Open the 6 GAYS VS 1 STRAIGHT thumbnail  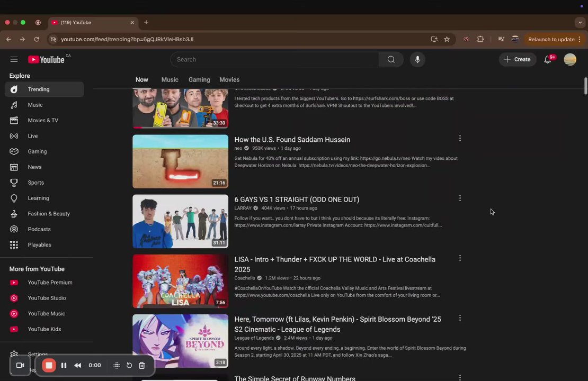pos(181,221)
